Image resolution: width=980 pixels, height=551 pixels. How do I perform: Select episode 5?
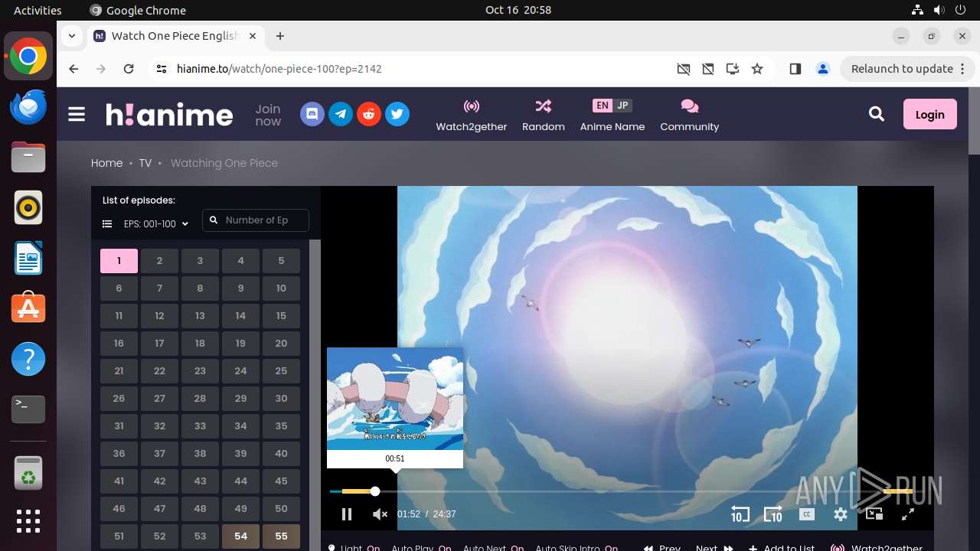click(x=281, y=261)
